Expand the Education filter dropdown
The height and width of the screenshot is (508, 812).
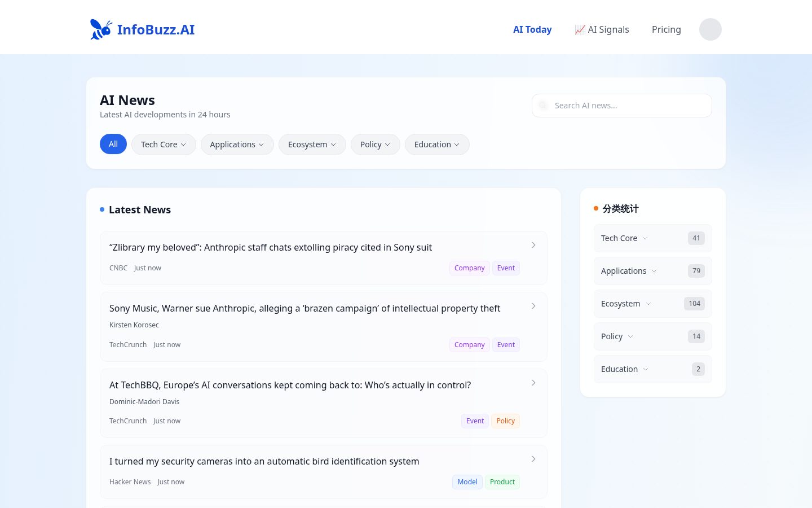click(x=437, y=144)
